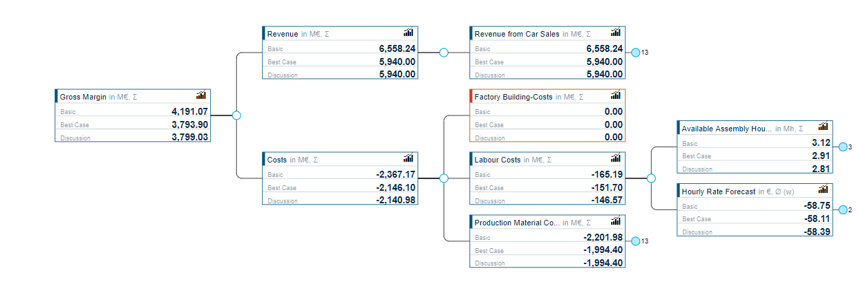Select Best Case row in Costs node
This screenshot has height=289, width=868.
click(340, 187)
